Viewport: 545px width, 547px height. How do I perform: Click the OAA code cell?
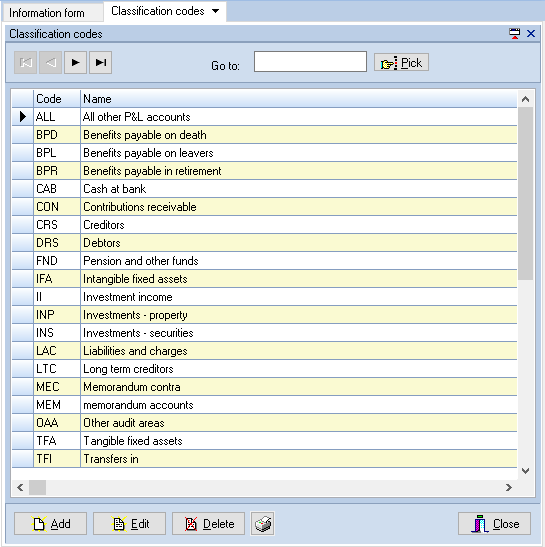[x=57, y=423]
